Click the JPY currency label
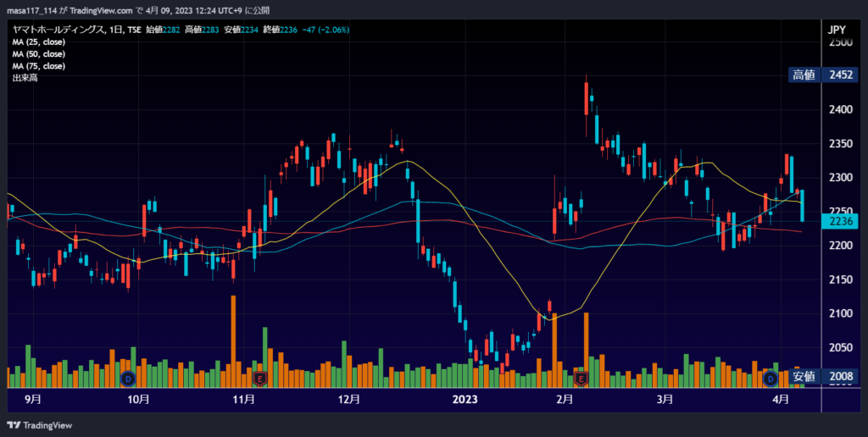This screenshot has height=437, width=868. click(837, 30)
